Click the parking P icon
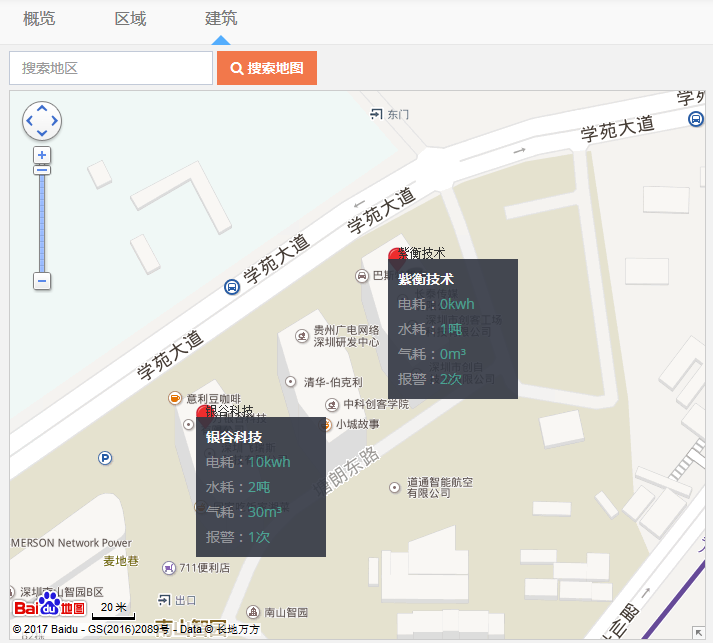The width and height of the screenshot is (713, 643). [105, 458]
